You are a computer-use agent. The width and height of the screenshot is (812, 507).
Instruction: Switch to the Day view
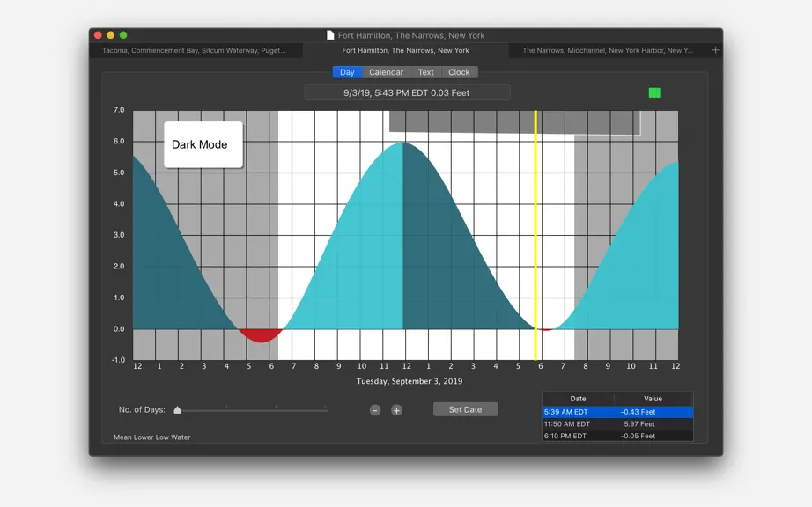pyautogui.click(x=348, y=72)
